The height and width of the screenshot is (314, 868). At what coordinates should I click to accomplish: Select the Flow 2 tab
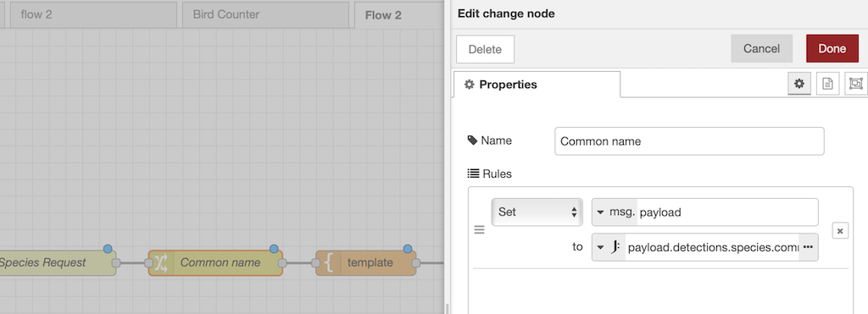pos(399,15)
